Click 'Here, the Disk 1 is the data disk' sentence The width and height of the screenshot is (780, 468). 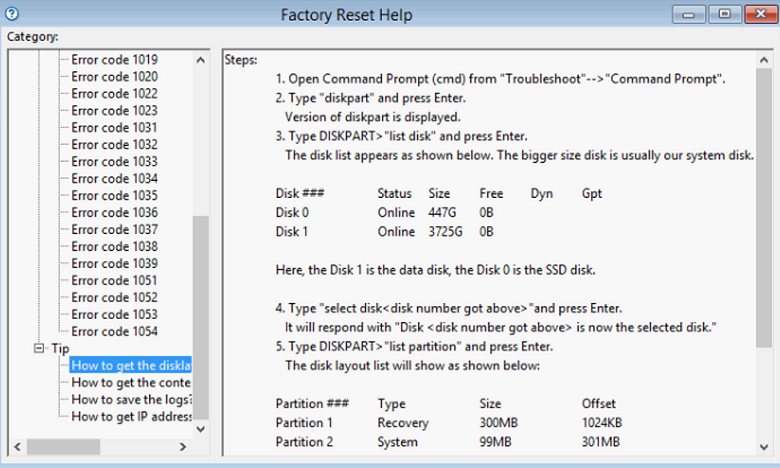click(x=435, y=270)
